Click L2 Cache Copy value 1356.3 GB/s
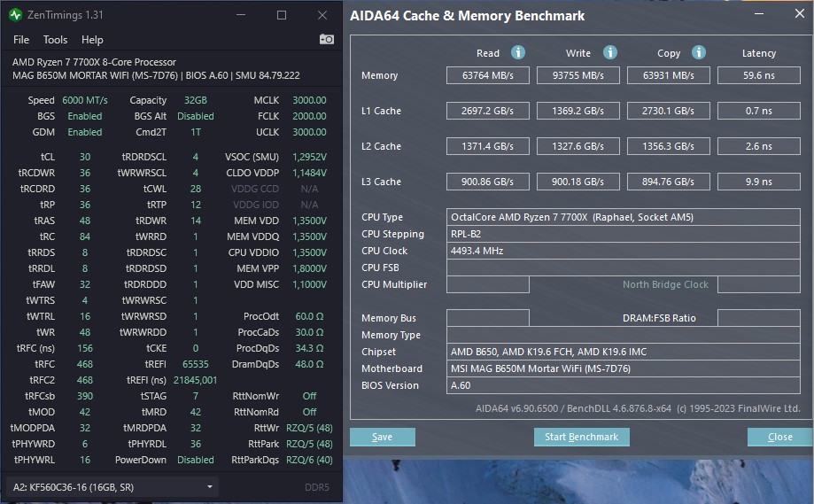The height and width of the screenshot is (504, 814). (x=668, y=146)
